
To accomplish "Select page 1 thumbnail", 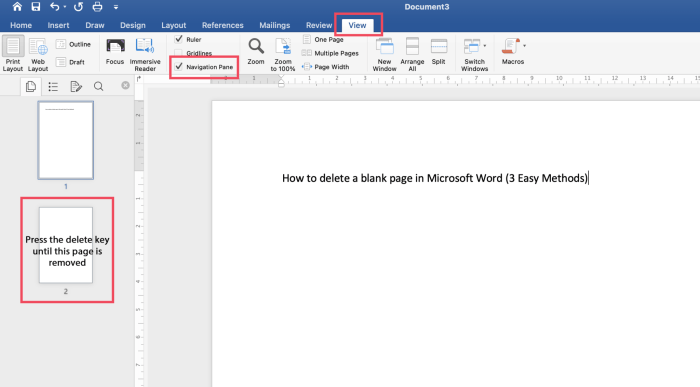I will click(66, 140).
